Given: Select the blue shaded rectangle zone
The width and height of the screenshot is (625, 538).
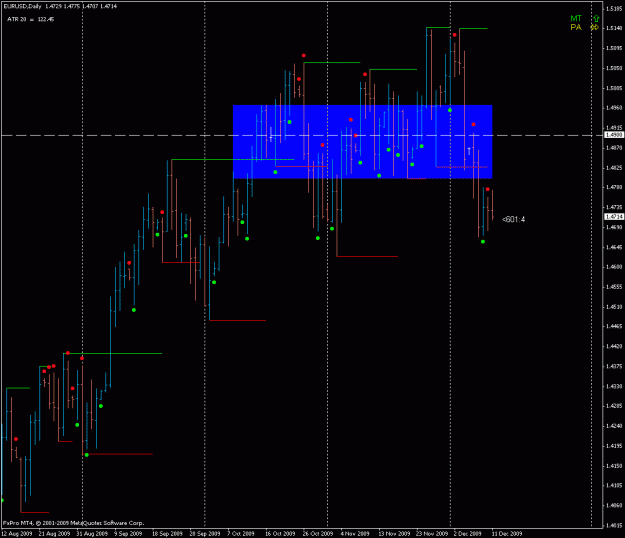Looking at the screenshot, I should pos(362,141).
